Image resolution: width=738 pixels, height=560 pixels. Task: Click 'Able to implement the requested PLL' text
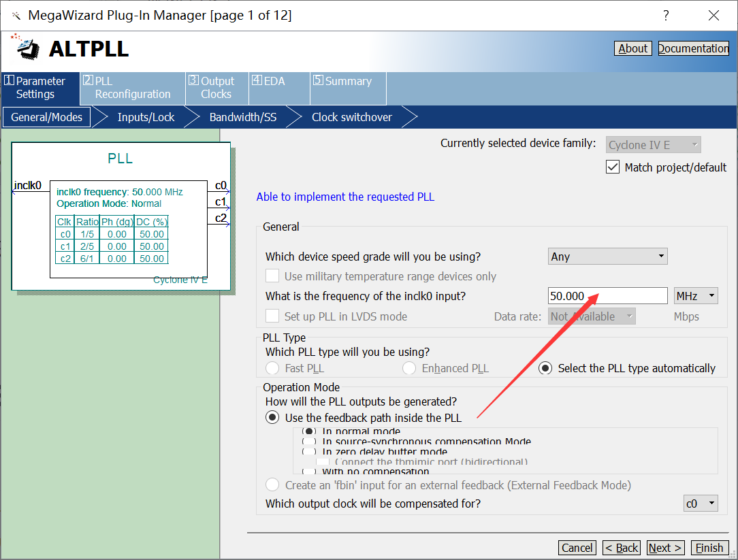tap(345, 197)
